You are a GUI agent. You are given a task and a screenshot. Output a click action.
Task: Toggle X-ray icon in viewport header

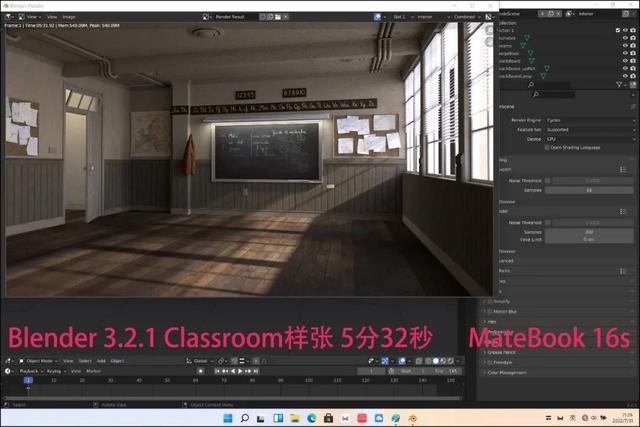click(x=419, y=361)
